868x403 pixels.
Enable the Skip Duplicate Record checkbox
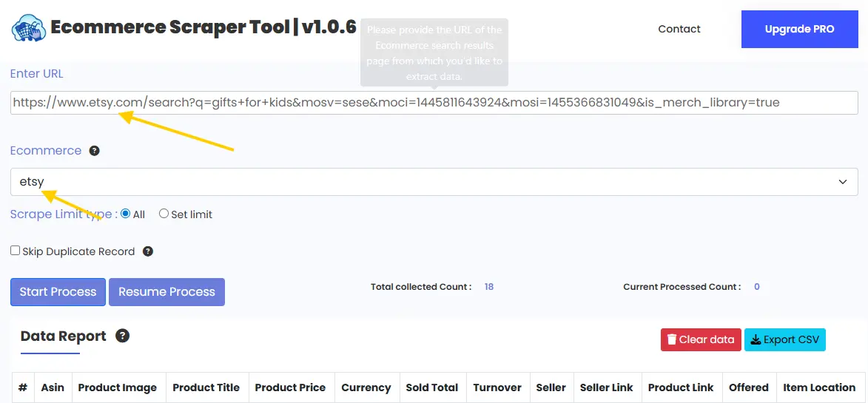pyautogui.click(x=16, y=251)
